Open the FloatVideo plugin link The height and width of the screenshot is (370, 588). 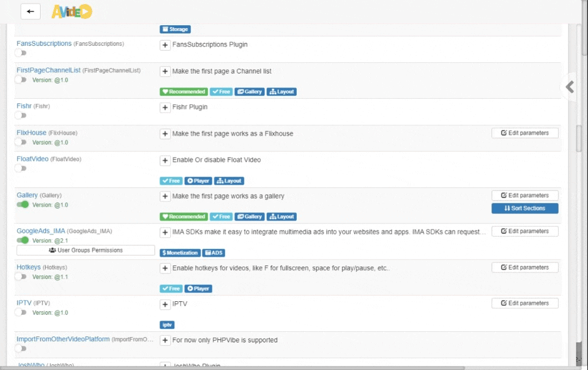point(32,159)
